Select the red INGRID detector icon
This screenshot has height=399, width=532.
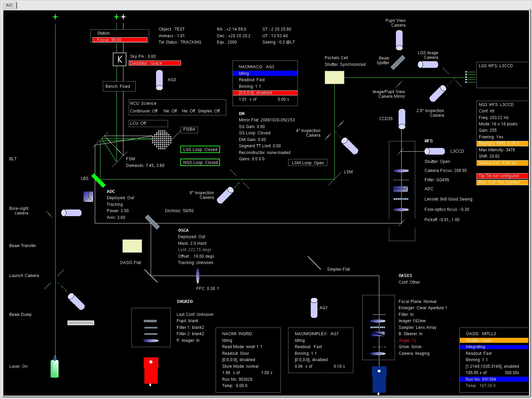click(151, 371)
